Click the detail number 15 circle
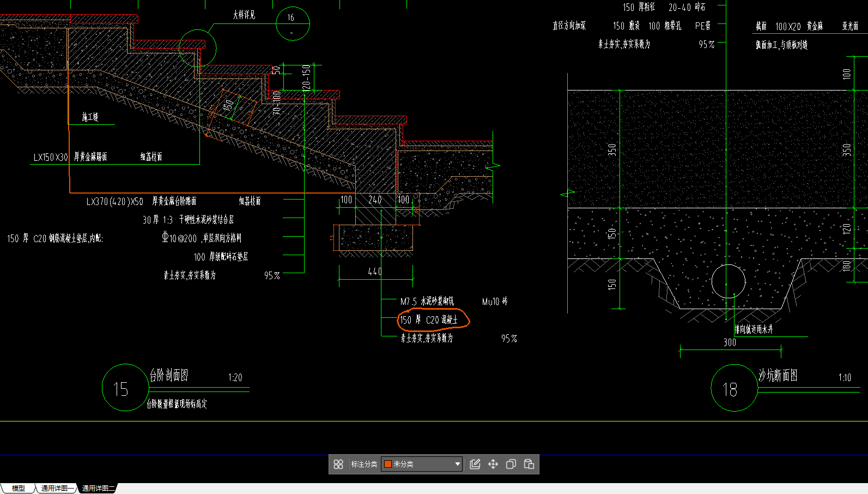This screenshot has width=868, height=494. pos(125,388)
